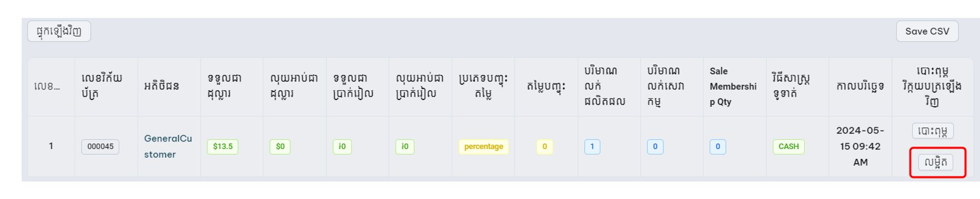Click the 2024-05-15 09:42 AM date cell

860,146
